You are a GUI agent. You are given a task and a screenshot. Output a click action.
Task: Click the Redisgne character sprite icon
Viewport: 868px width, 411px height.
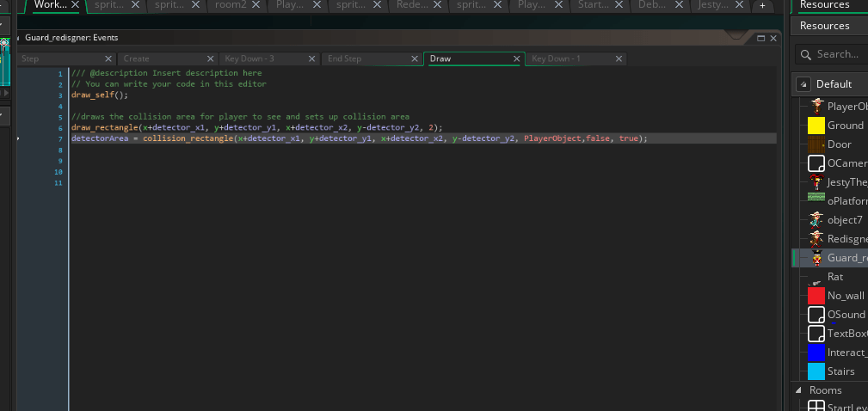point(816,239)
